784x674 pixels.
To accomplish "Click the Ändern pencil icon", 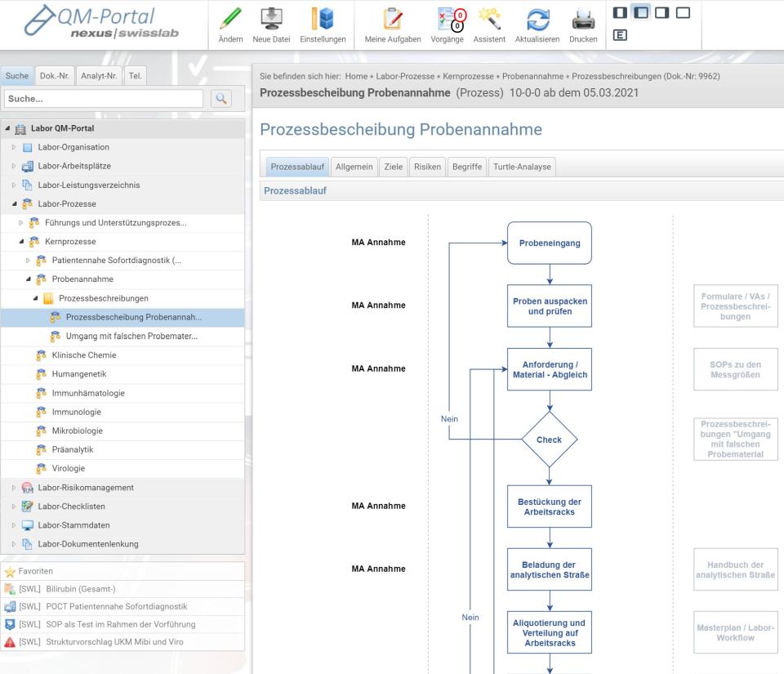I will 233,18.
